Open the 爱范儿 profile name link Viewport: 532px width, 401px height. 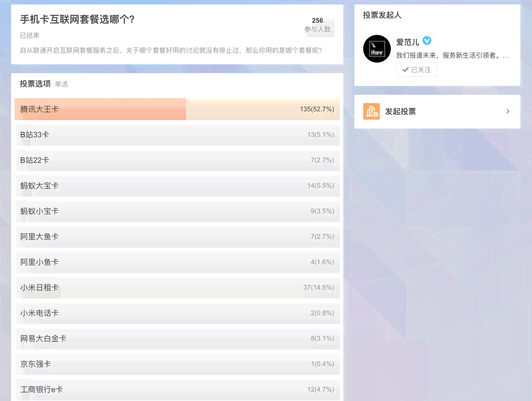(407, 42)
